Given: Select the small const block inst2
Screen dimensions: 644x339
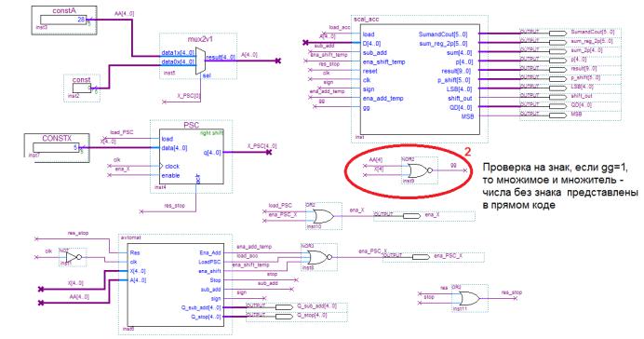Looking at the screenshot, I should point(82,88).
